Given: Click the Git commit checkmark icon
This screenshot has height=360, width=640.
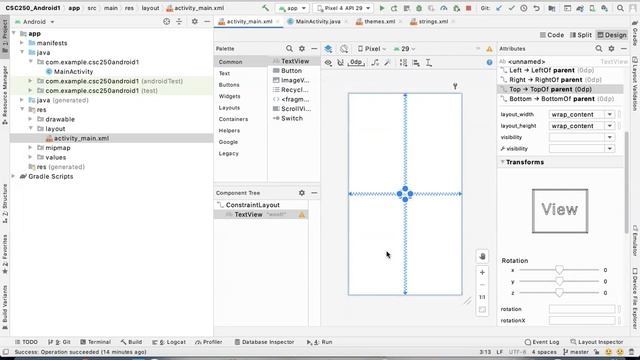Looking at the screenshot, I should click(511, 8).
